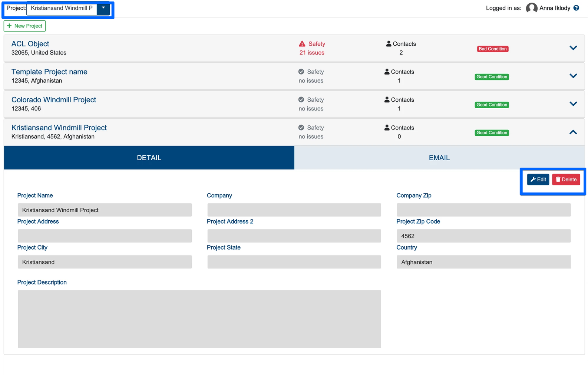Click the Safety check icon in Kristiansand row
This screenshot has height=375, width=588.
point(301,128)
